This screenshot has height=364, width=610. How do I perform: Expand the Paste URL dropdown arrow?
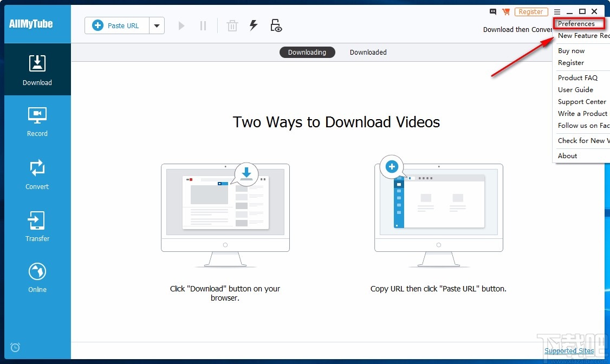[x=157, y=25]
